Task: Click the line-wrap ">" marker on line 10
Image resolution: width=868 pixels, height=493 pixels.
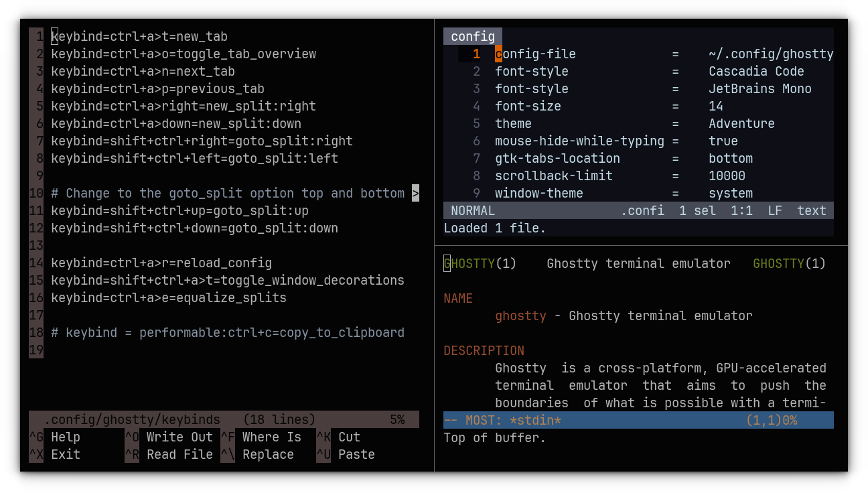Action: [415, 193]
